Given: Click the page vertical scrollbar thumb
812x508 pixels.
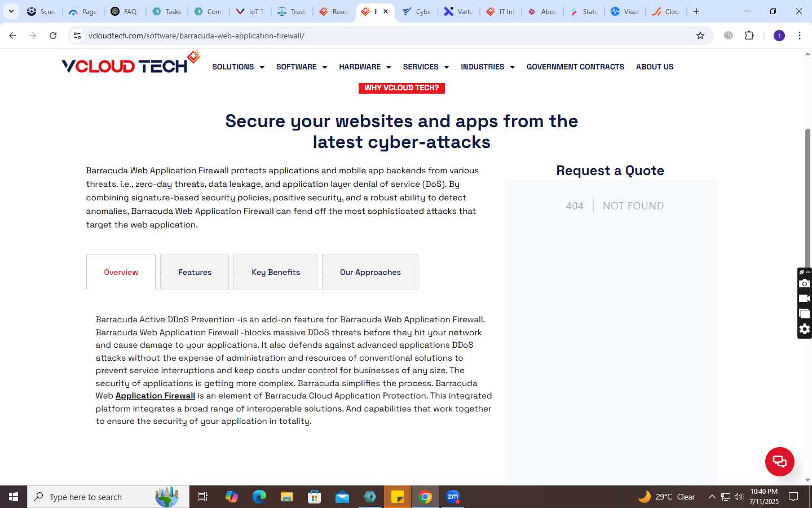Looking at the screenshot, I should point(807,198).
